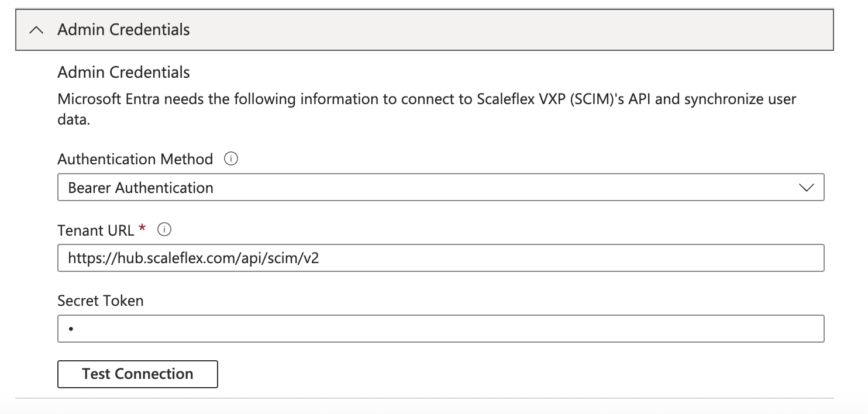Click the Tenant URL label text
Viewport: 868px width, 414px height.
pyautogui.click(x=96, y=230)
